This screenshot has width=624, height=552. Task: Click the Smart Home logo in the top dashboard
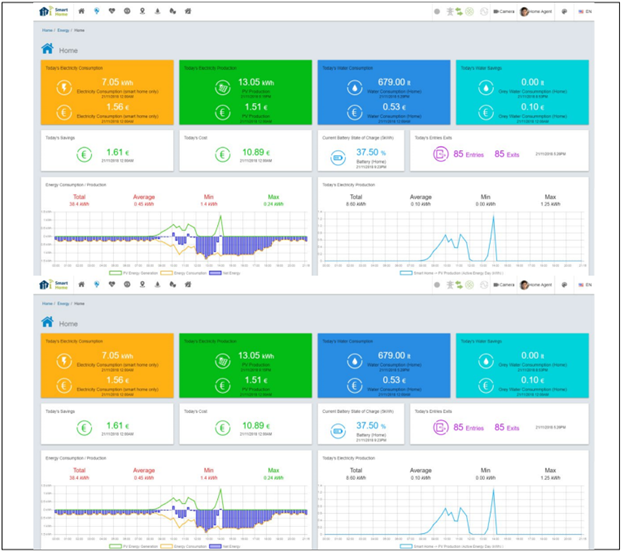point(51,12)
